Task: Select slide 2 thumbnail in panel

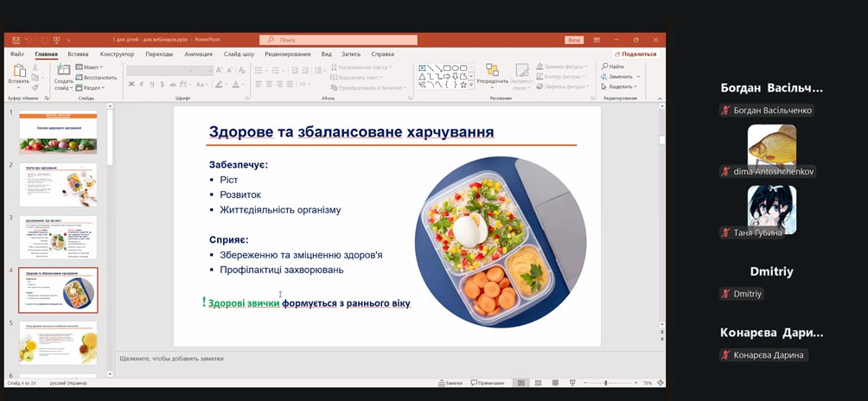Action: point(58,184)
